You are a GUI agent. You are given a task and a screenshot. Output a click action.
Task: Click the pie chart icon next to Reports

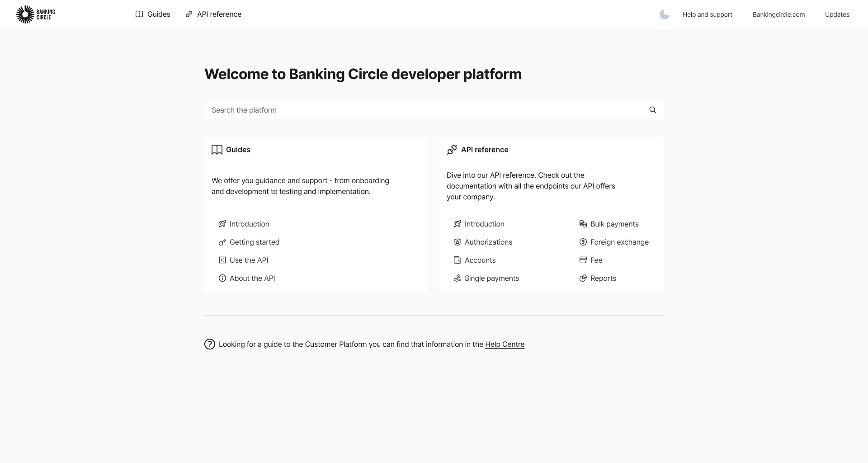(583, 278)
